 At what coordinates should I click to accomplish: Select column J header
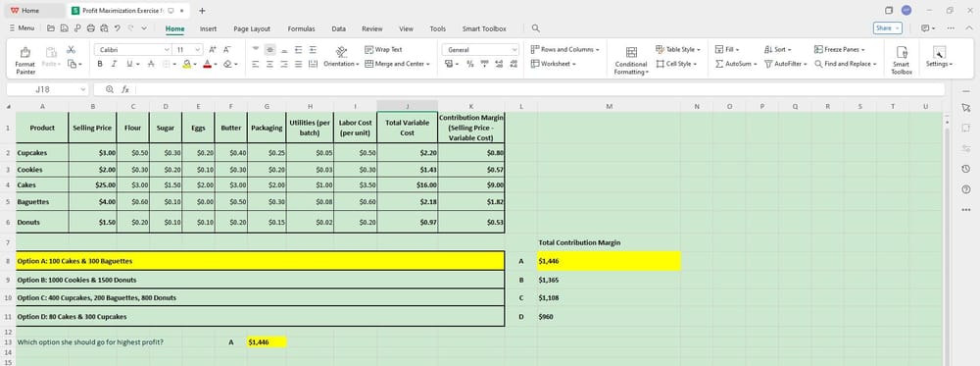tap(407, 106)
